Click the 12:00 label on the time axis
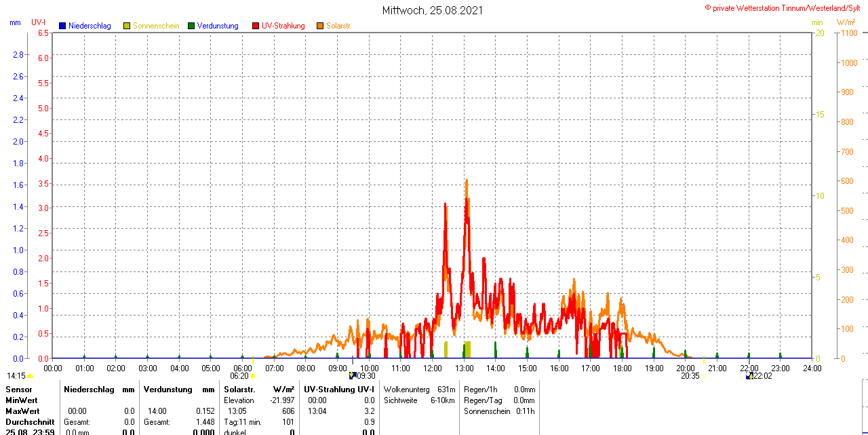This screenshot has height=435, width=868. coord(433,368)
